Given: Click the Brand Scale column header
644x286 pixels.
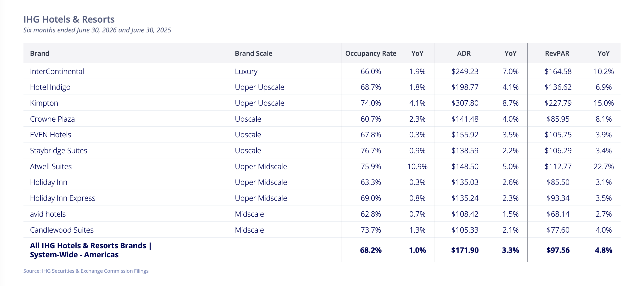Looking at the screenshot, I should (253, 53).
